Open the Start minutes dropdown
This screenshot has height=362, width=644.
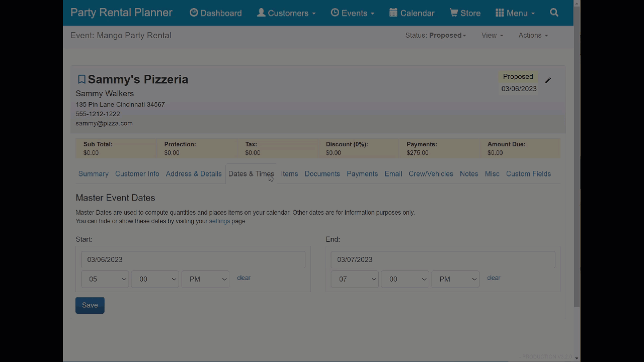155,279
